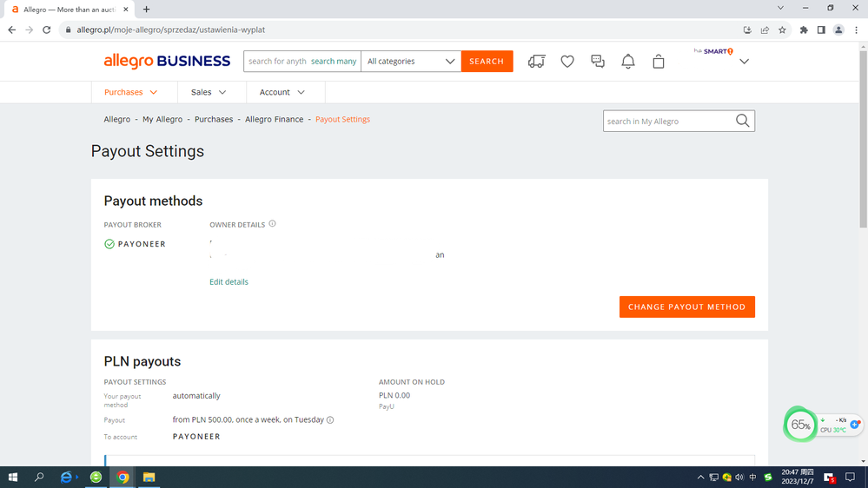Click the share page icon in address bar
868x488 pixels.
765,30
